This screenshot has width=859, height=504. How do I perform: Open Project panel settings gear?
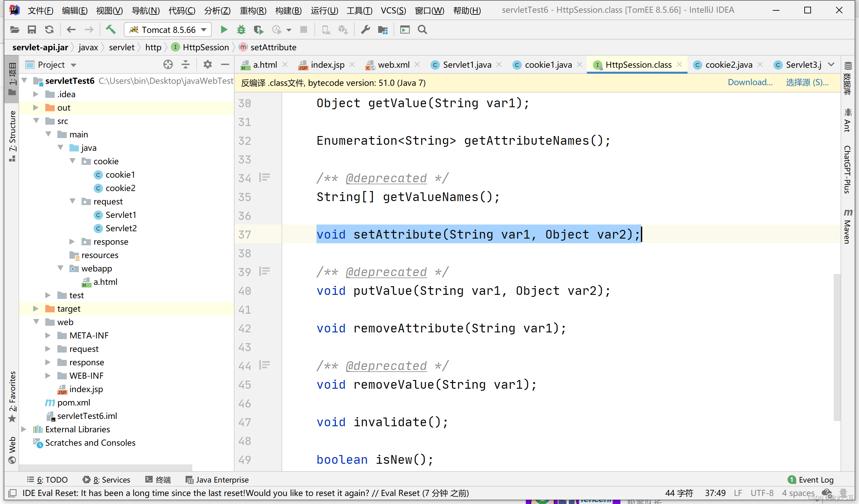point(207,65)
